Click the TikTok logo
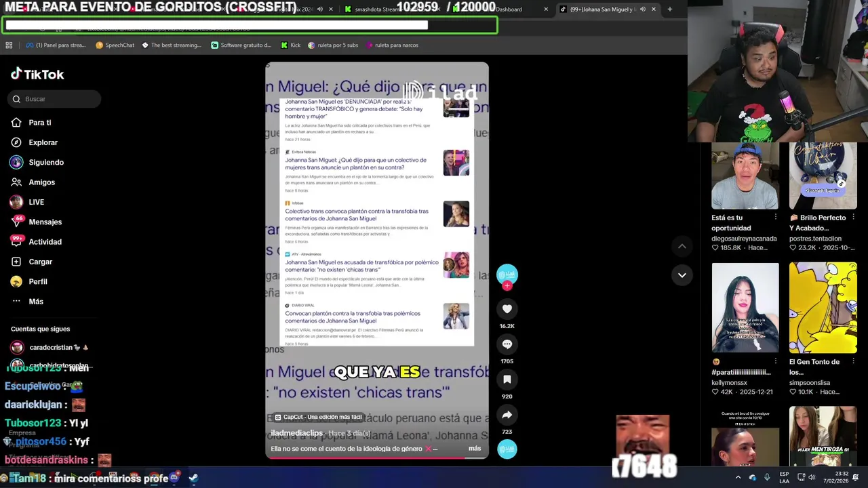868x488 pixels. click(37, 75)
